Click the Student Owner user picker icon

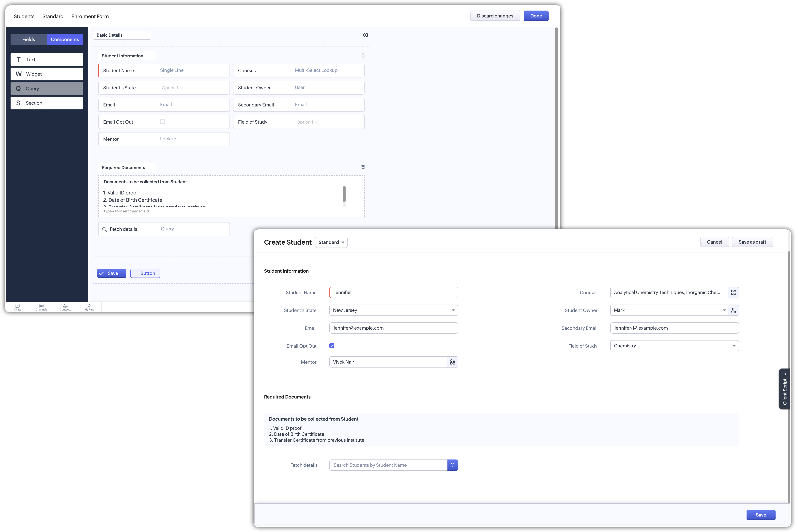point(734,310)
